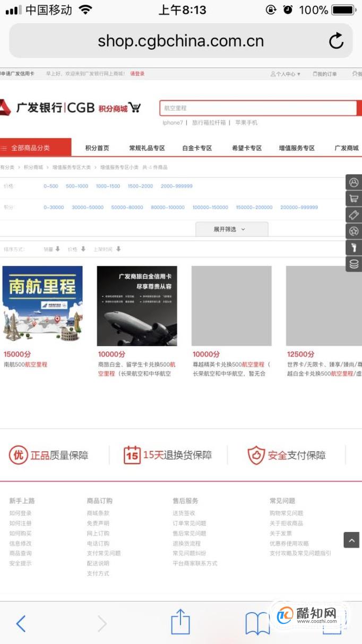Reload the page in Safari
The height and width of the screenshot is (644, 362).
336,41
